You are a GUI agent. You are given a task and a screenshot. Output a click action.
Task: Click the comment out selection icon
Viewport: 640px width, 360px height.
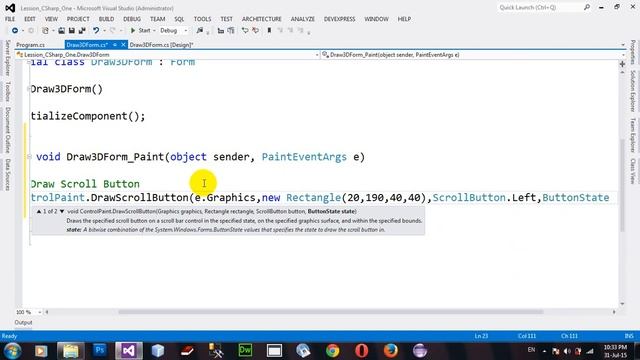tap(245, 31)
